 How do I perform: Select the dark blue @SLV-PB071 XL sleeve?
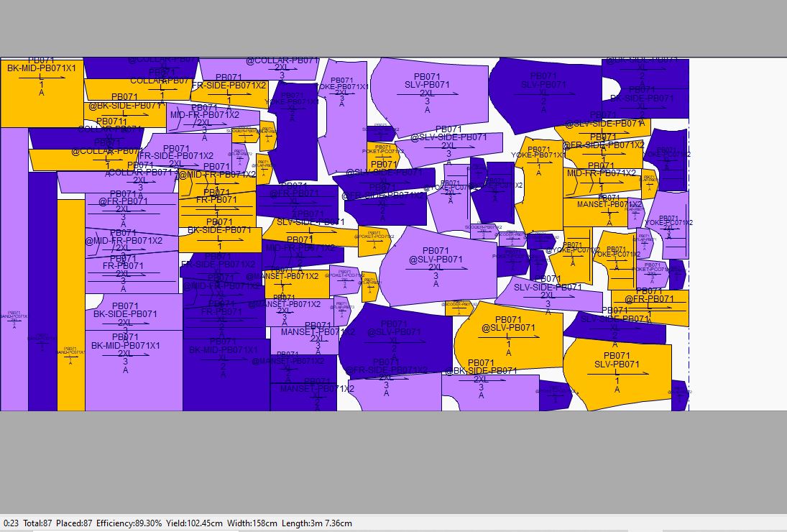[395, 338]
